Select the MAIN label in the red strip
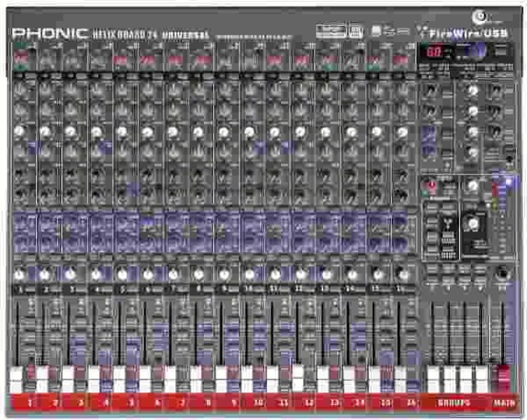Viewport: 527px width, 420px height. click(x=504, y=403)
